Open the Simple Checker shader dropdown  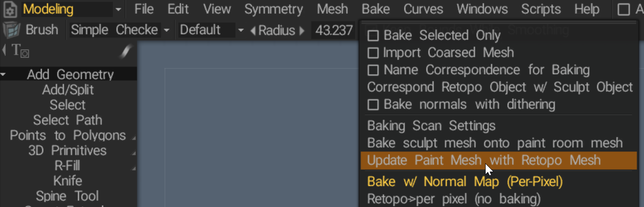pyautogui.click(x=166, y=31)
